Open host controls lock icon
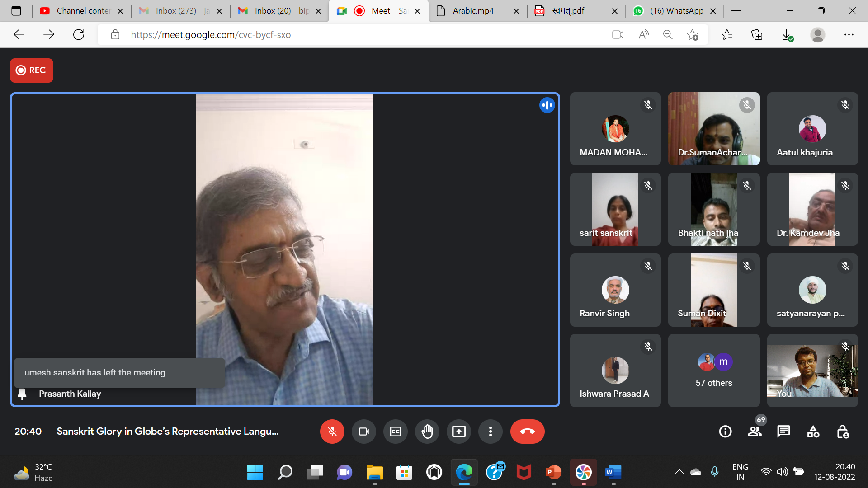 [843, 432]
